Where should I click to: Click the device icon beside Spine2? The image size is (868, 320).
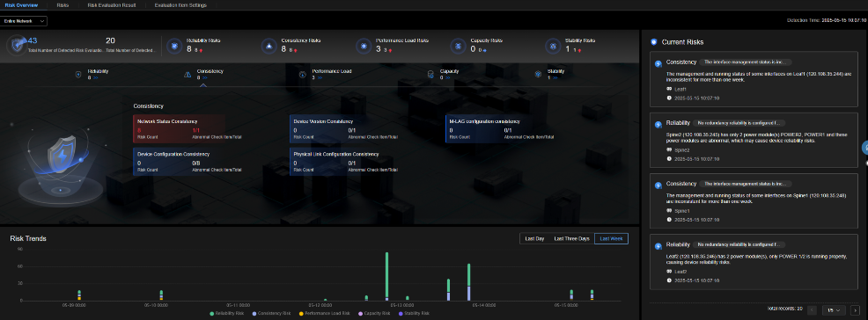click(669, 149)
